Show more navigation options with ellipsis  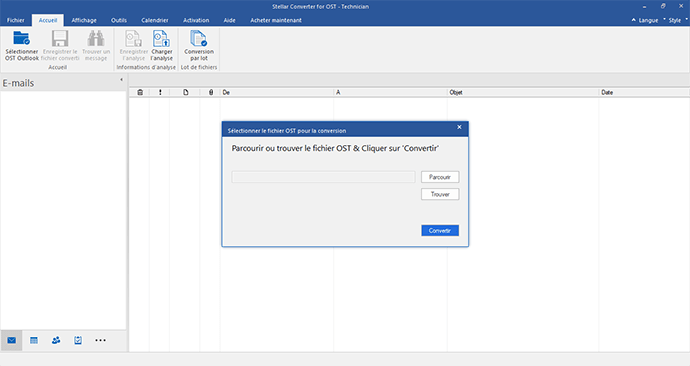[x=100, y=340]
